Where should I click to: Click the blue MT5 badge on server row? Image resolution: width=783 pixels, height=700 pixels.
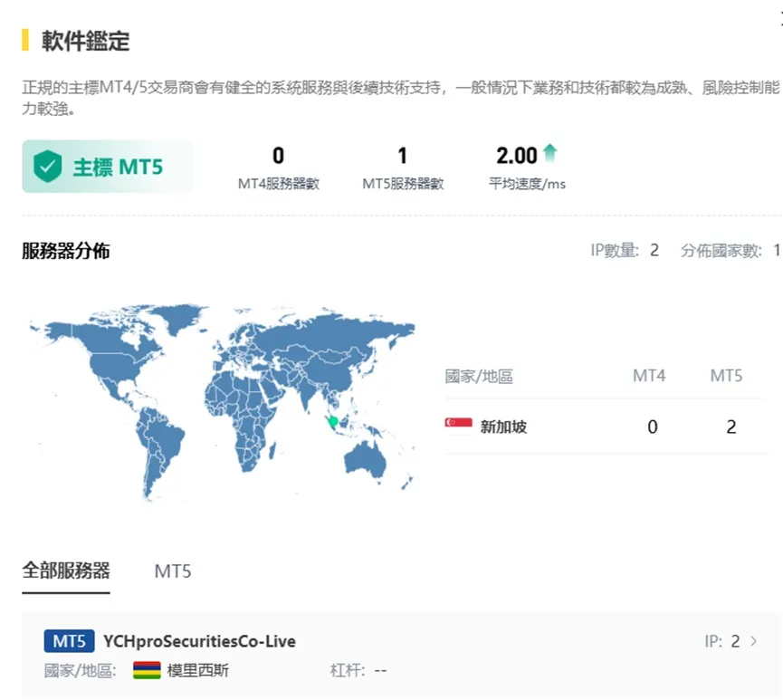coord(69,641)
